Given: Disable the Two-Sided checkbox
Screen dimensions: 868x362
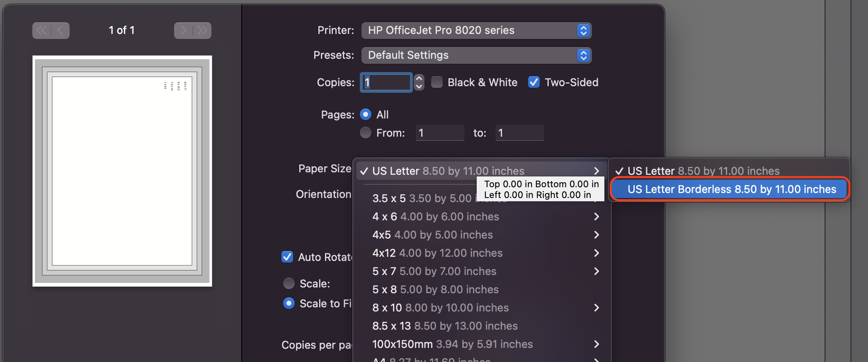Looking at the screenshot, I should point(534,82).
